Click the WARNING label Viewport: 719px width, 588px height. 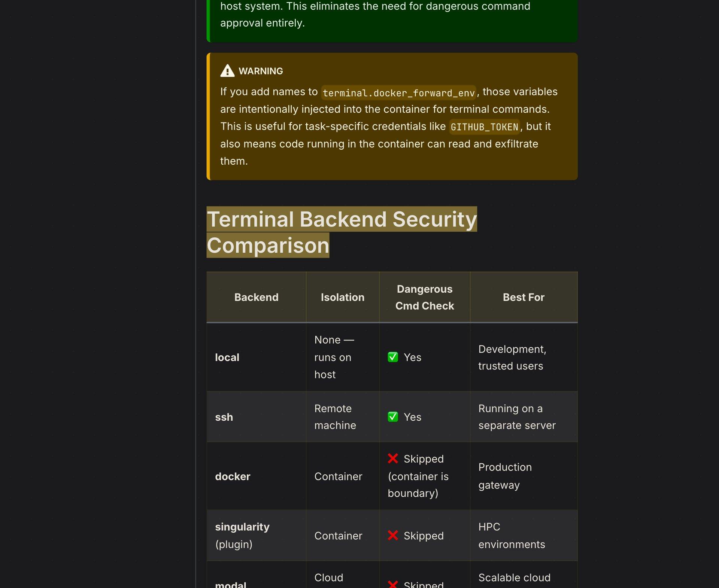tap(261, 71)
